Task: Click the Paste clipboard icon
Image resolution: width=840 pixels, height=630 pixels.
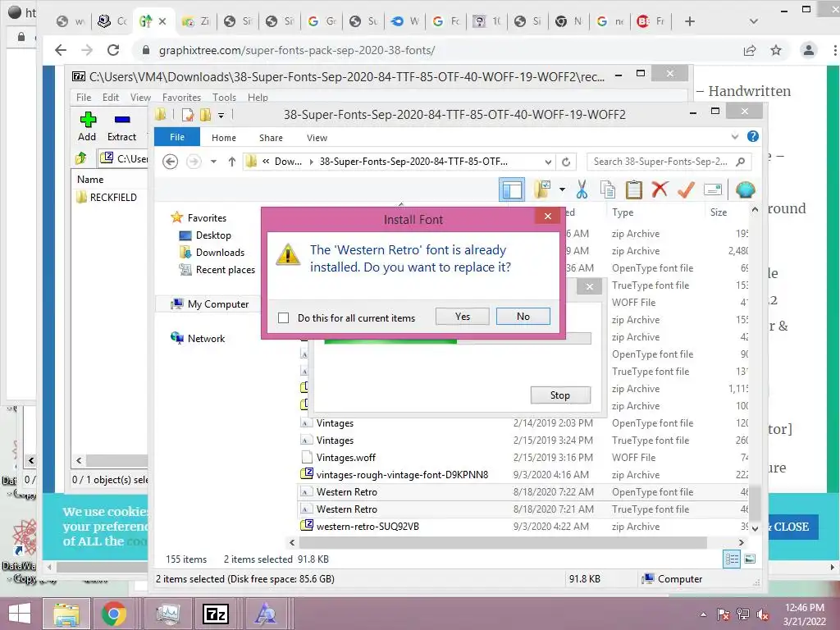Action: click(x=634, y=189)
